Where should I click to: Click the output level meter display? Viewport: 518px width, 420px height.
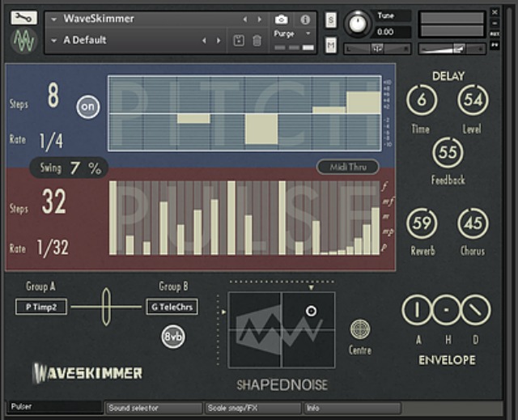point(452,24)
